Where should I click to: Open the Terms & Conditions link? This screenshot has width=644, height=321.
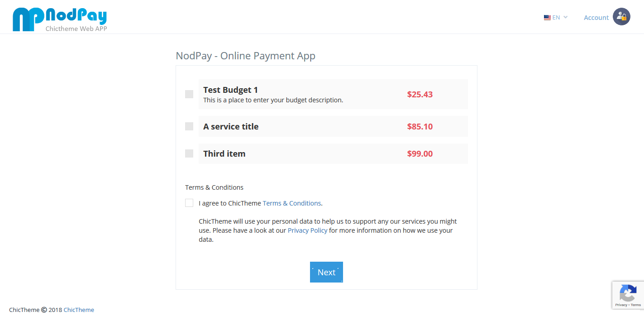(291, 203)
